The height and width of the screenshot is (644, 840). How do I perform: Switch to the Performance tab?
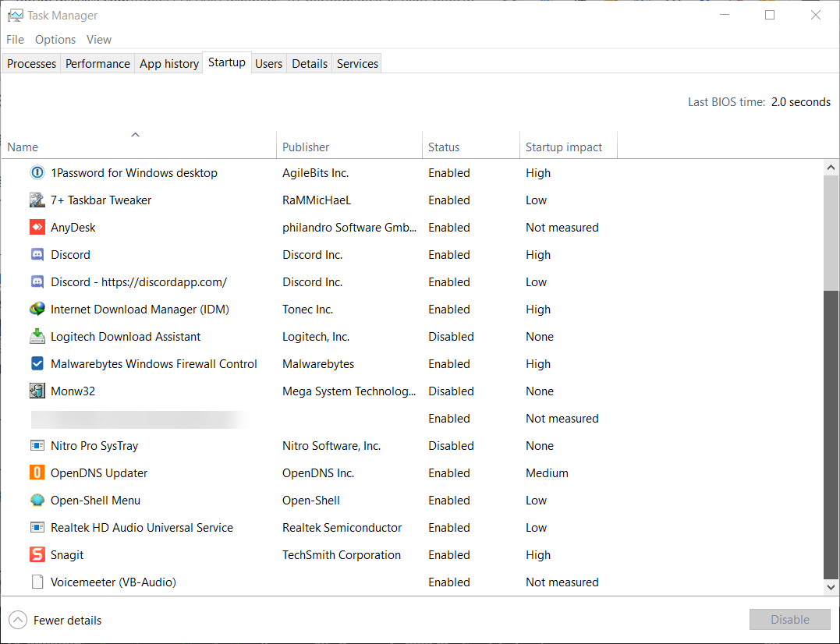coord(97,64)
